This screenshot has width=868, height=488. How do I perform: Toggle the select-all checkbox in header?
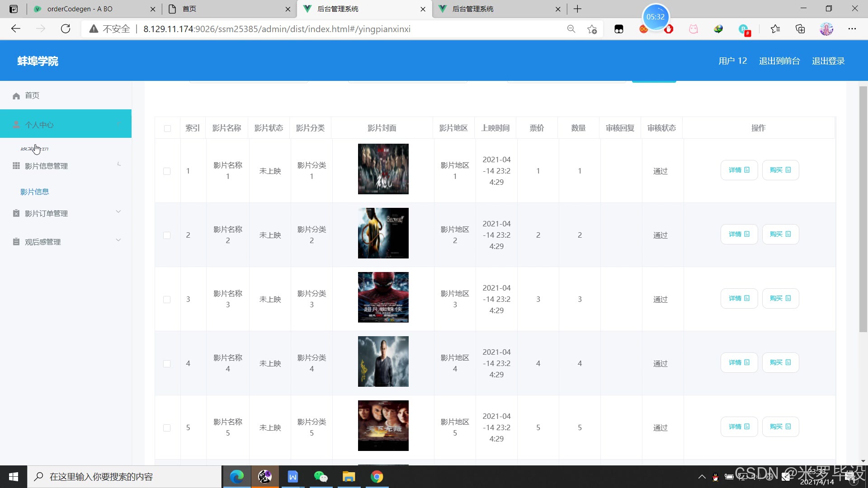coord(167,128)
